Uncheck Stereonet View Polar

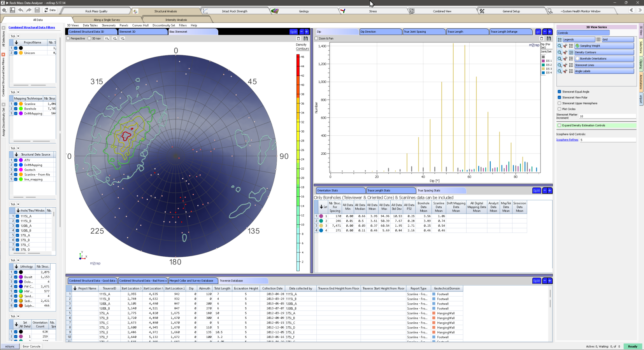pyautogui.click(x=559, y=98)
